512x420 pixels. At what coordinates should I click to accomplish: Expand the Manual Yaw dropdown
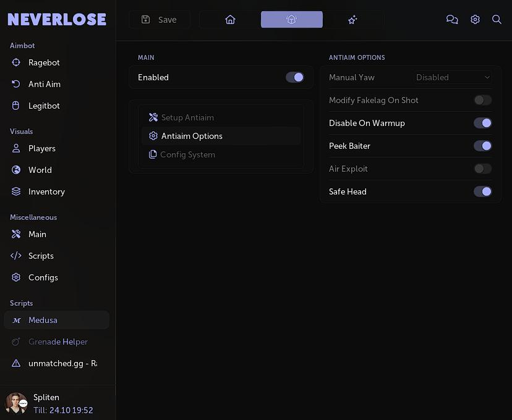pos(453,77)
